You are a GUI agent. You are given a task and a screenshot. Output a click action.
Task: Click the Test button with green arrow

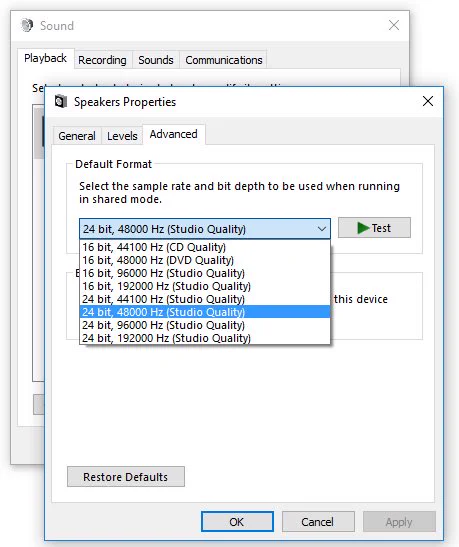pyautogui.click(x=374, y=228)
